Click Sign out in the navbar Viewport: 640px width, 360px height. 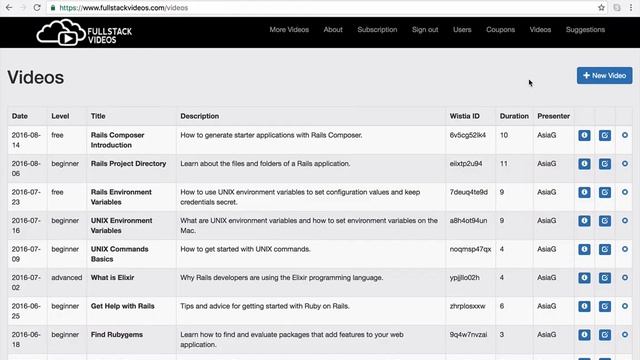(425, 30)
